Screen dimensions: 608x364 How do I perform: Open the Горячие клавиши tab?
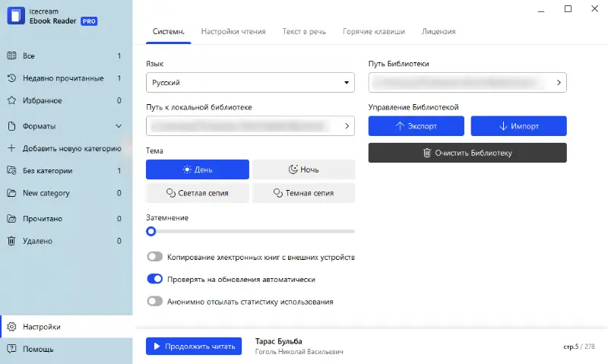point(374,32)
